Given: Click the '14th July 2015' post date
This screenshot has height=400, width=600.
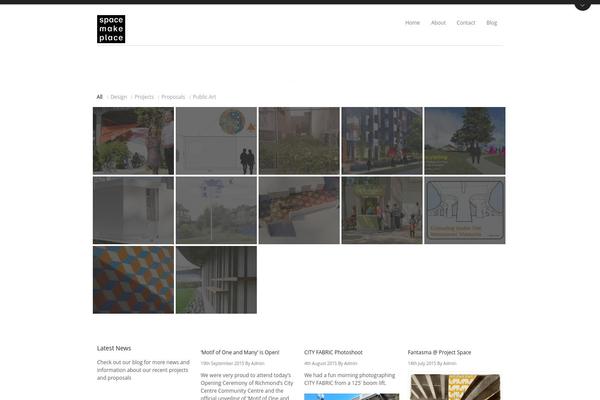Looking at the screenshot, I should (x=421, y=363).
